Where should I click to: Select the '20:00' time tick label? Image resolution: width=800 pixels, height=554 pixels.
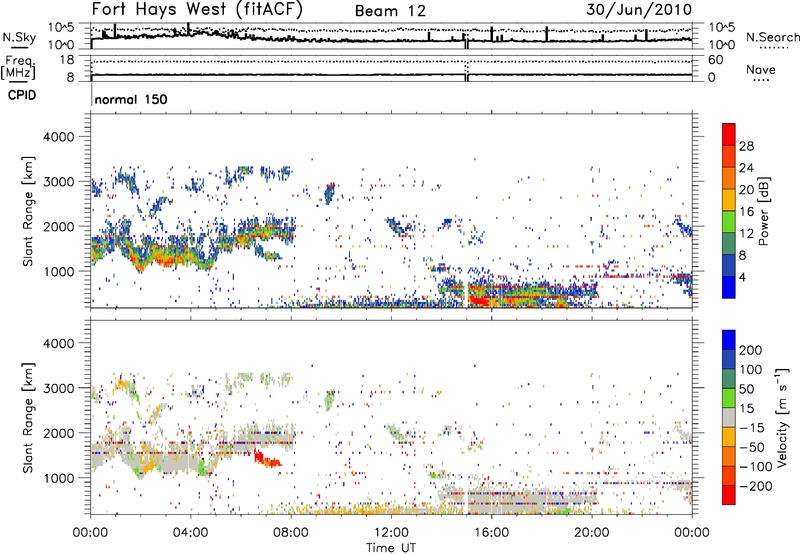(591, 533)
